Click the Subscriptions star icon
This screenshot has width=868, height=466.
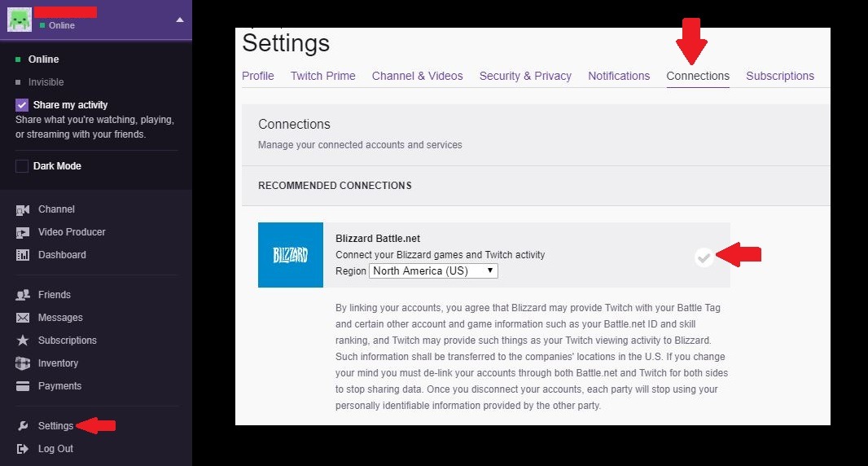click(x=23, y=341)
